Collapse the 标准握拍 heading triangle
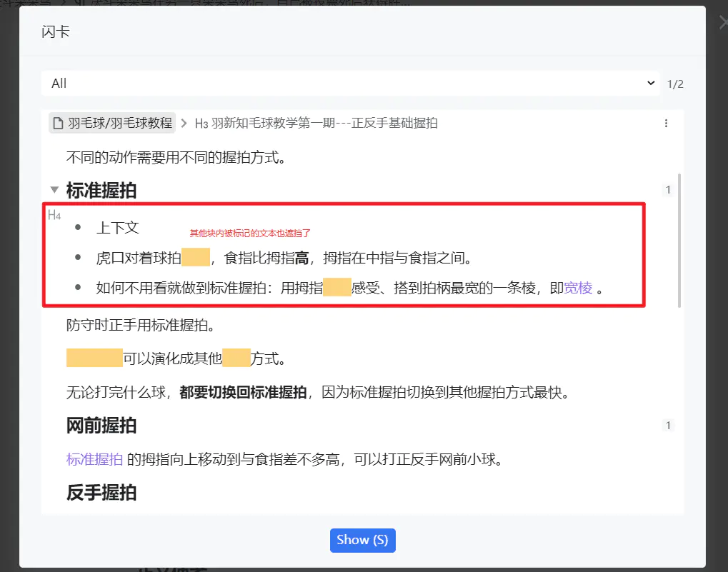The width and height of the screenshot is (728, 572). coord(54,190)
